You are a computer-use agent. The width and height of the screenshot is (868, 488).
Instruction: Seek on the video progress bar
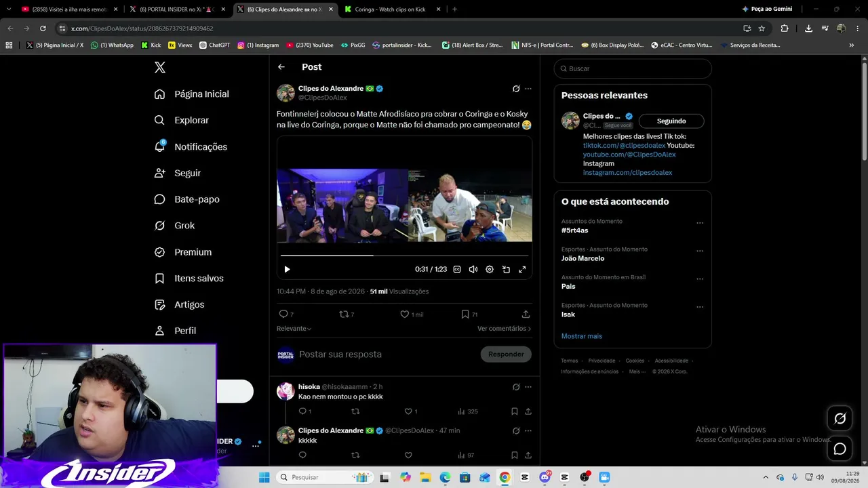[404, 256]
